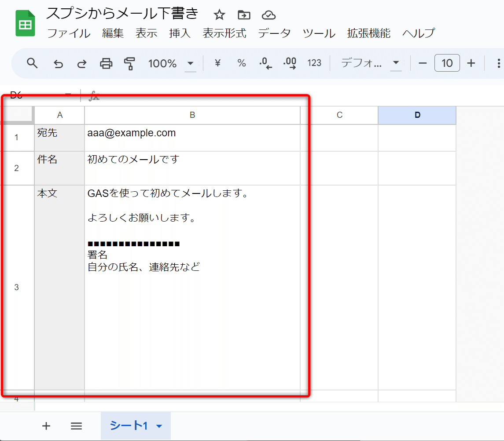This screenshot has height=441, width=504.
Task: Open the ファイル menu
Action: click(69, 33)
